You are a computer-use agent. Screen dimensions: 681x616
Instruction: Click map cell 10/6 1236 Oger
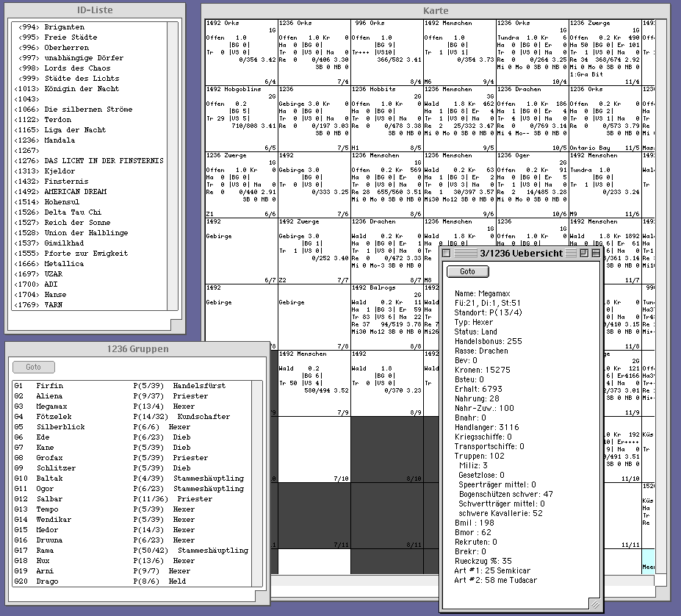pyautogui.click(x=532, y=185)
